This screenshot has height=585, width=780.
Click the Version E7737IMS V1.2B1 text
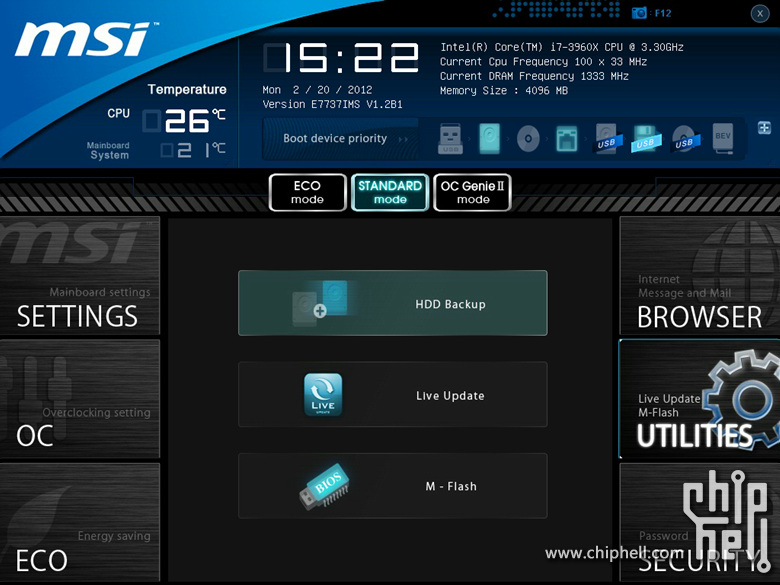[332, 104]
